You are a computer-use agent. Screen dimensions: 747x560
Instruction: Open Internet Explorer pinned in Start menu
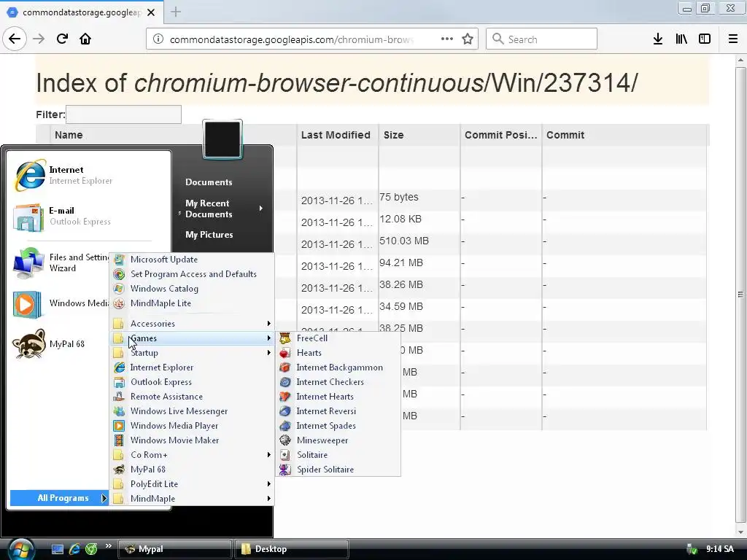[90, 175]
